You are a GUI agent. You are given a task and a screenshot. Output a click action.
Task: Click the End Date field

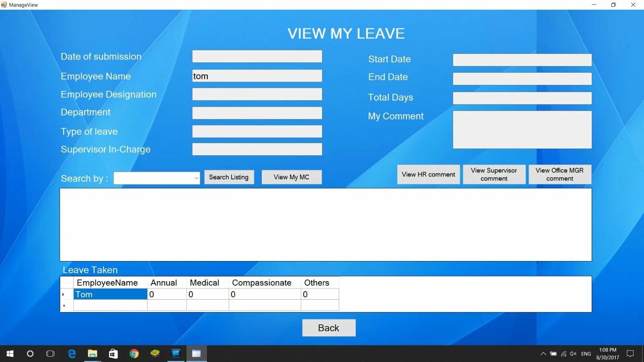pos(522,79)
